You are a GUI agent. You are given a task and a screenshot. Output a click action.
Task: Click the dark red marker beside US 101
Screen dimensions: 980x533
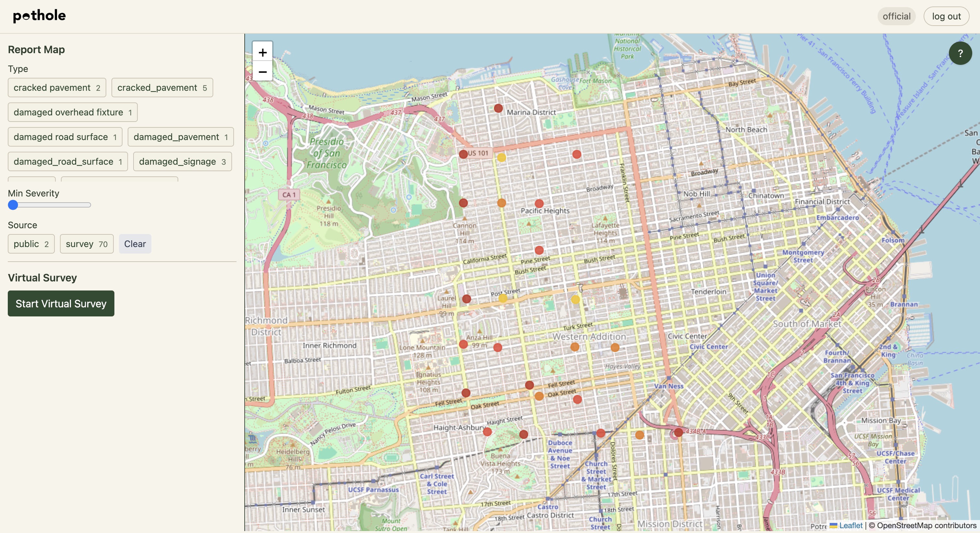[x=463, y=154]
